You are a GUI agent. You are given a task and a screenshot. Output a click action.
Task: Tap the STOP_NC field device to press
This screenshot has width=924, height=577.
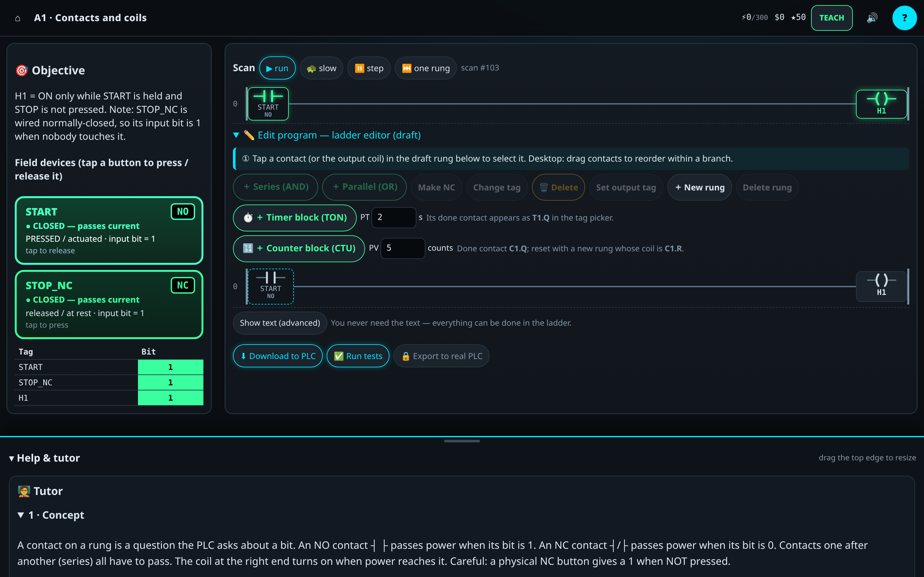pos(109,305)
